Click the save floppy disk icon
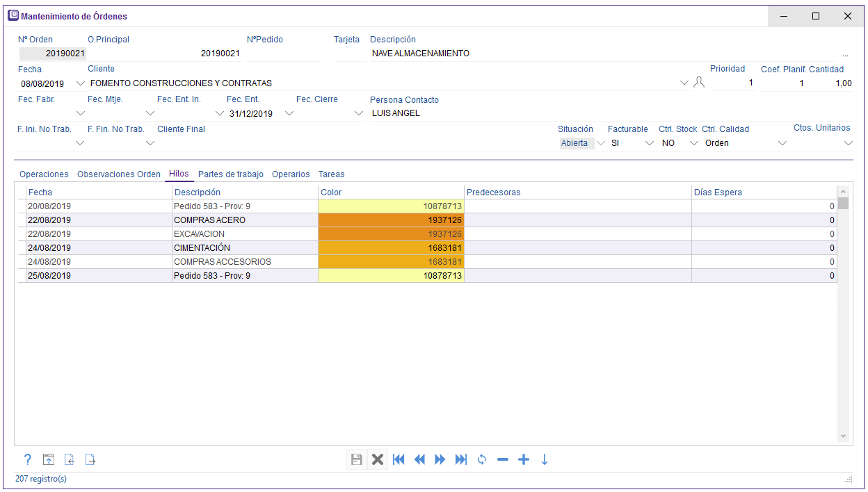Screen dimensions: 868x492 [x=356, y=459]
